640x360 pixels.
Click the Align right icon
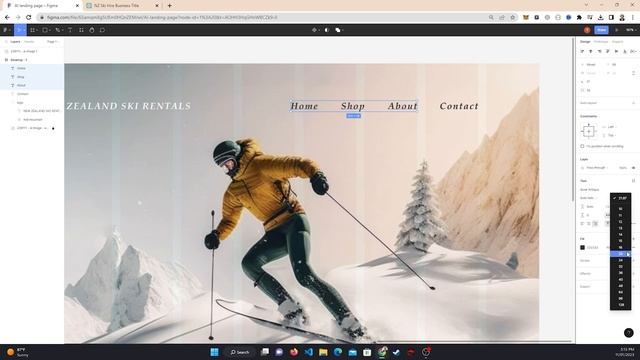(x=599, y=51)
